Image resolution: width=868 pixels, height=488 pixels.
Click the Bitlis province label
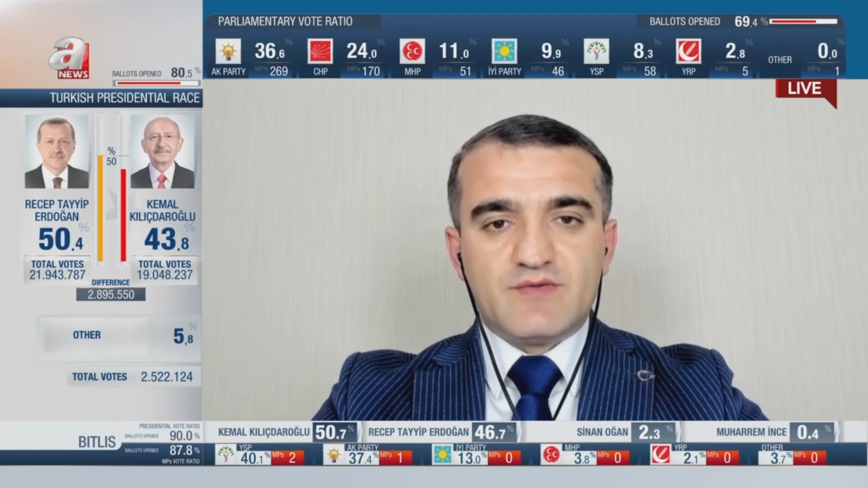click(x=97, y=441)
